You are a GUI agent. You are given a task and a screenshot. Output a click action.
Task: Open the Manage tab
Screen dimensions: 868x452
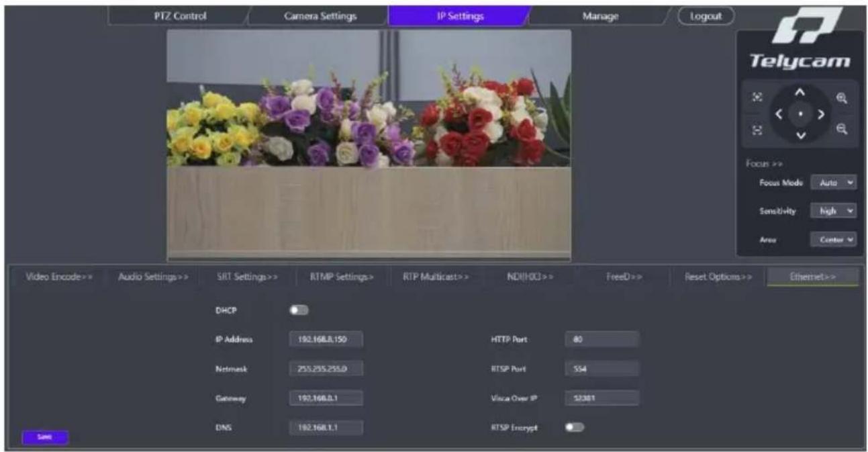pos(599,16)
